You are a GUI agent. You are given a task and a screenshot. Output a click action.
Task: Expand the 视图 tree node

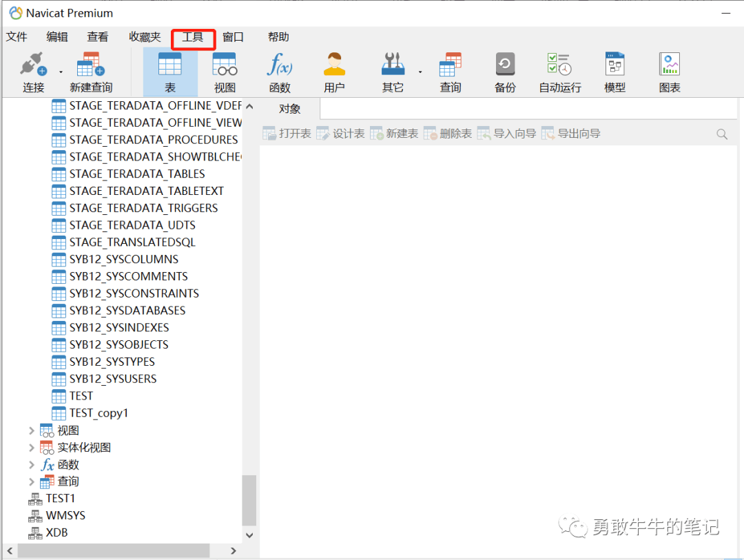tap(31, 431)
